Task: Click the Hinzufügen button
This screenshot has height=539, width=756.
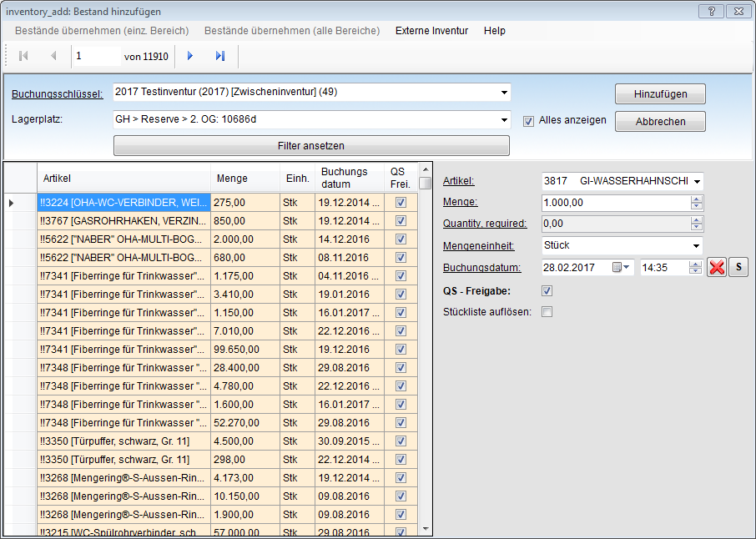Action: tap(660, 94)
